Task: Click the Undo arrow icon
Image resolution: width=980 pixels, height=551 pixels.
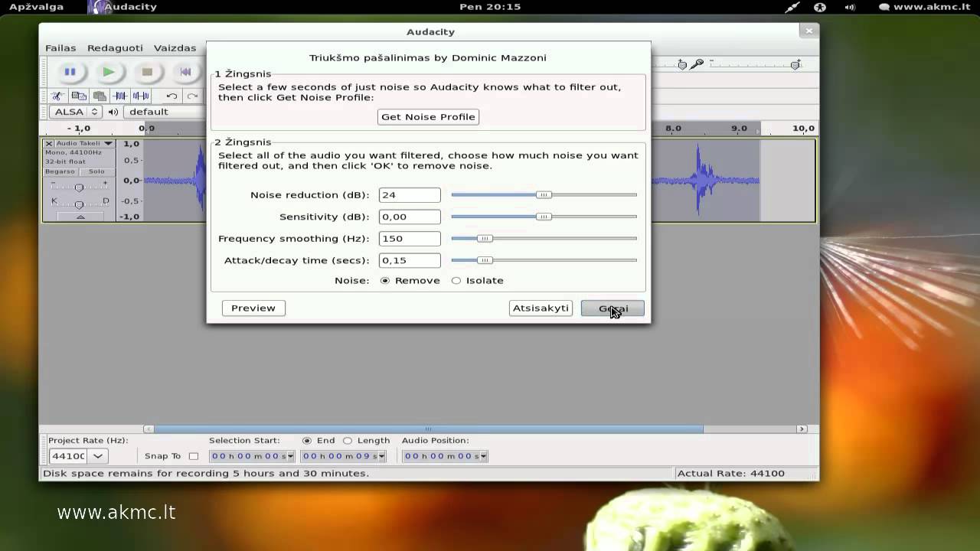Action: [x=171, y=96]
